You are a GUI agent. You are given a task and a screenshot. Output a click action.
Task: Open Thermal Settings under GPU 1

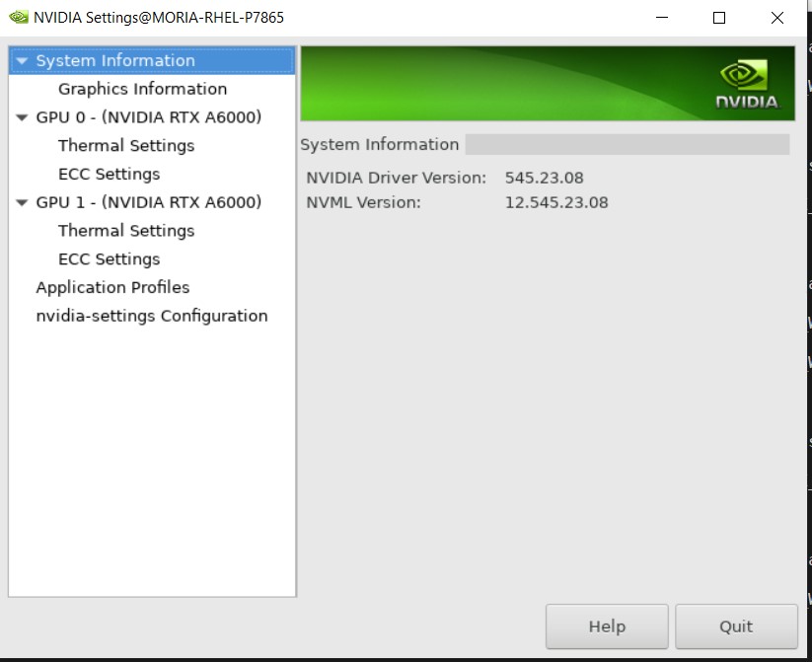126,230
